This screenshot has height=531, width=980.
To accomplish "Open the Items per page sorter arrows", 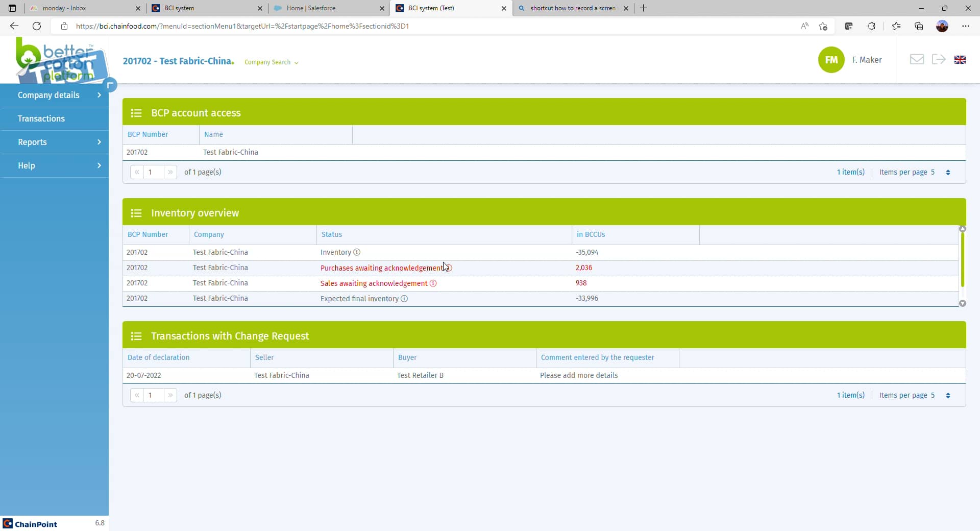I will click(948, 172).
